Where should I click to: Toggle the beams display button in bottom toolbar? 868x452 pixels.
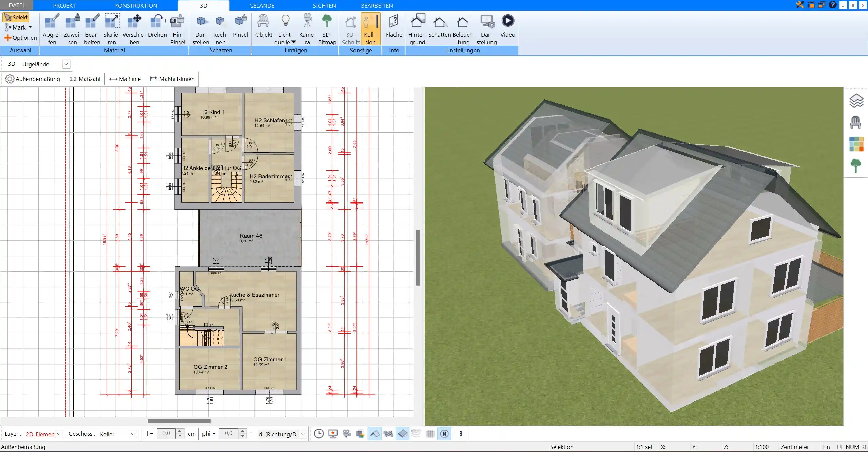pyautogui.click(x=388, y=434)
